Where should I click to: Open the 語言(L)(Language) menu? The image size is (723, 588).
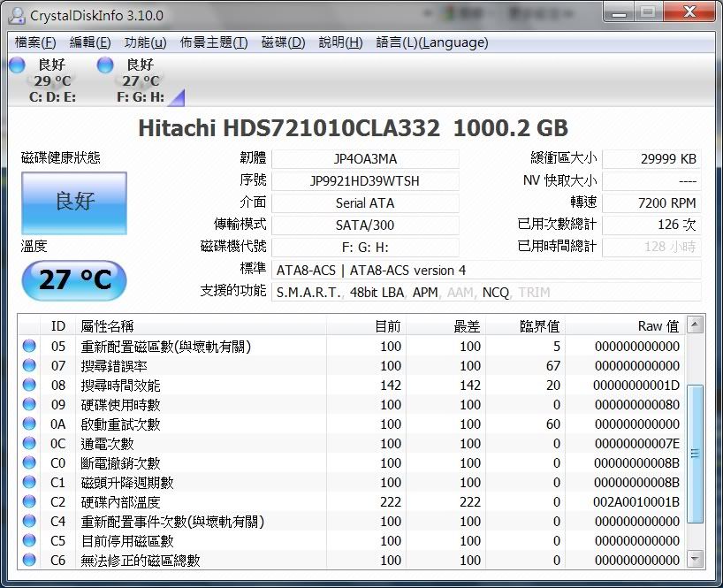(x=432, y=42)
